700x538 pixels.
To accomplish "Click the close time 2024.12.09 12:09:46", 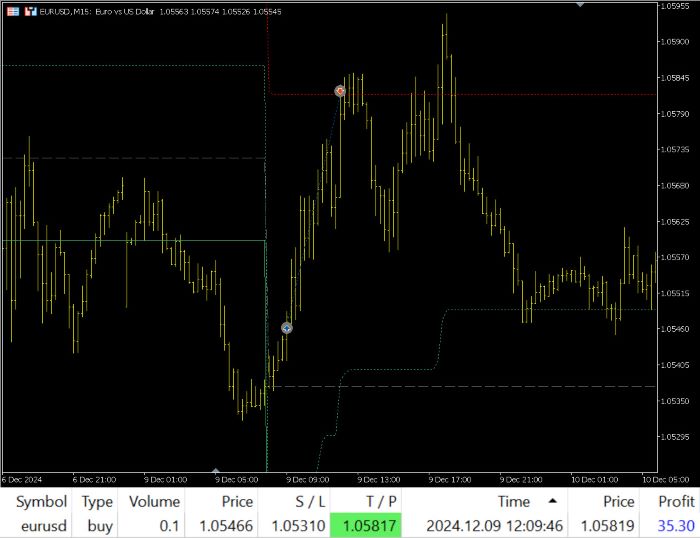I will [494, 526].
